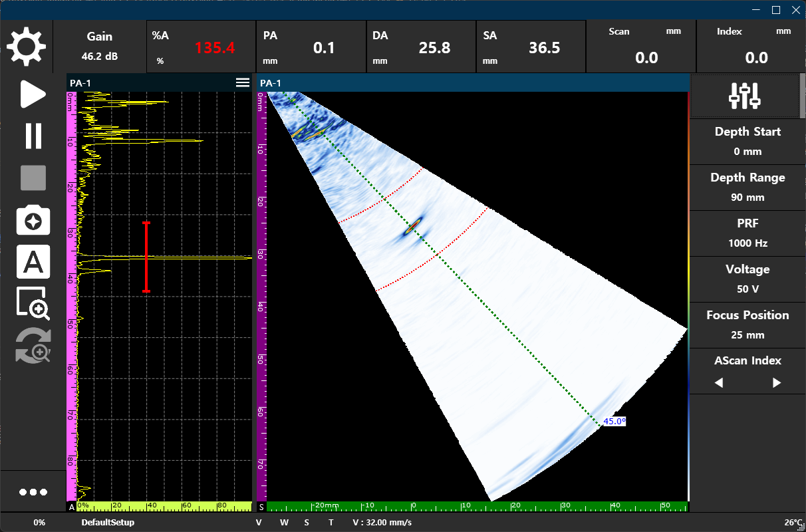Screen dimensions: 806x532
Task: Open the three-dots more options menu
Action: click(33, 492)
